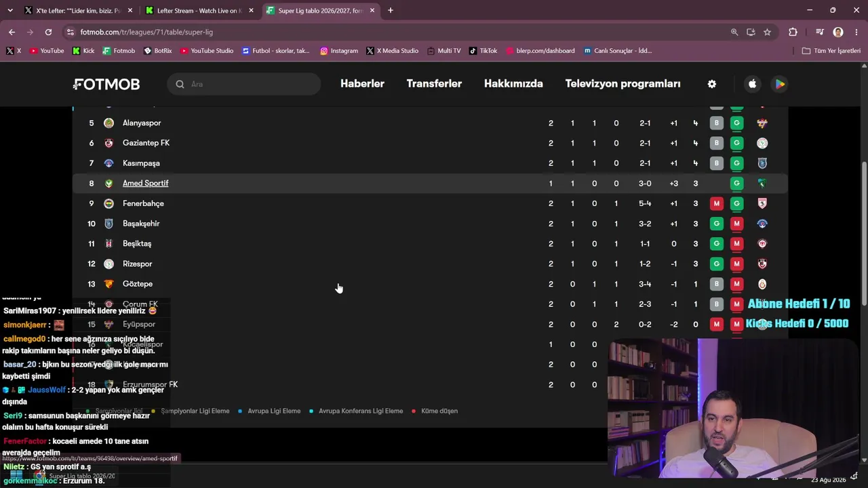Open the BotRix bookmark
This screenshot has height=488, width=868.
click(158, 51)
